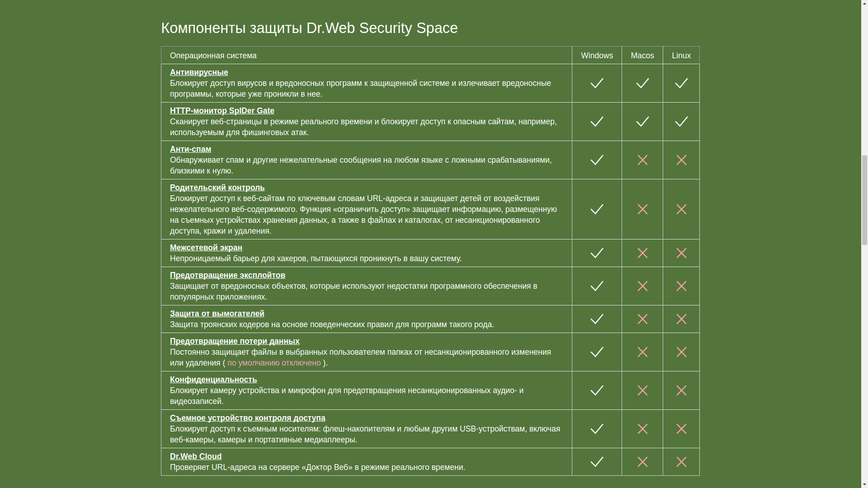868x488 pixels.
Task: Click Linux cross in Конфиденциальность row
Action: pos(681,390)
